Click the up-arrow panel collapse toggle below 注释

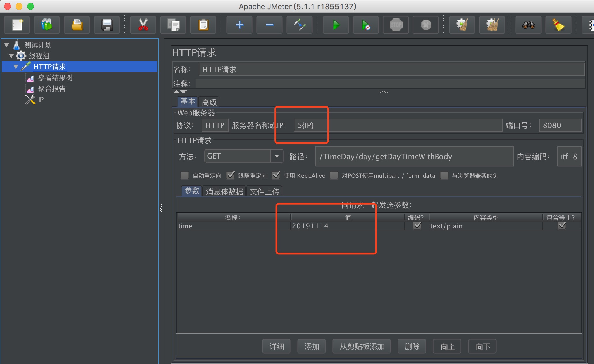click(176, 92)
